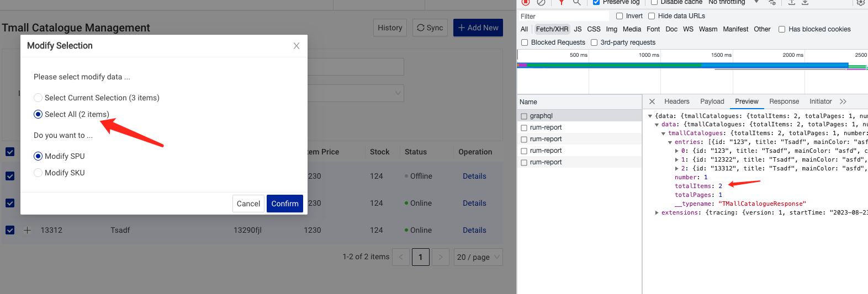868x294 pixels.
Task: Click the export HAR download icon
Action: [805, 2]
